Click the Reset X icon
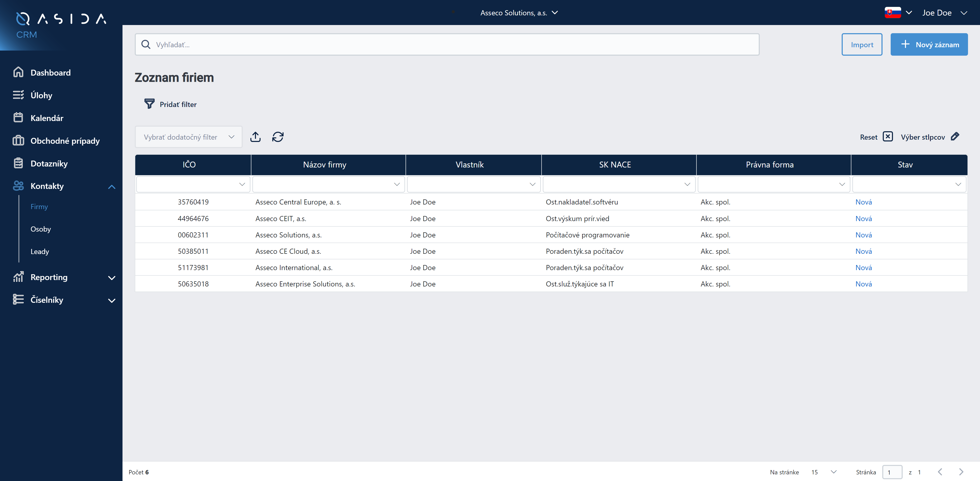The height and width of the screenshot is (481, 980). [888, 137]
